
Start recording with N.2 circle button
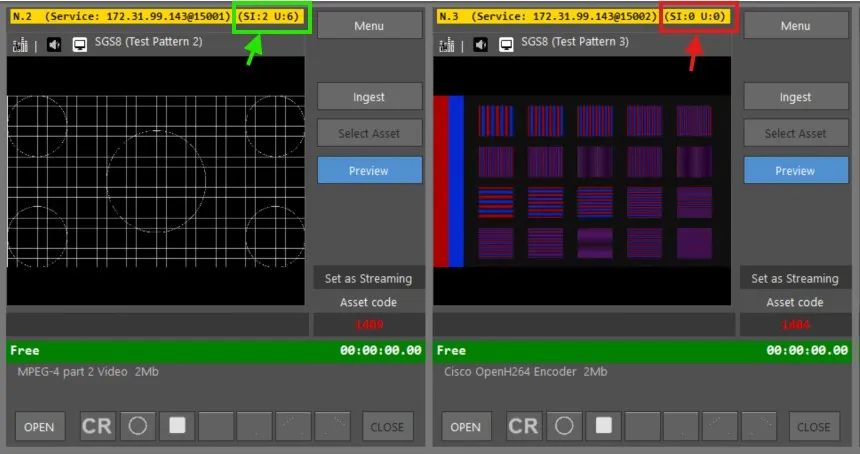138,426
